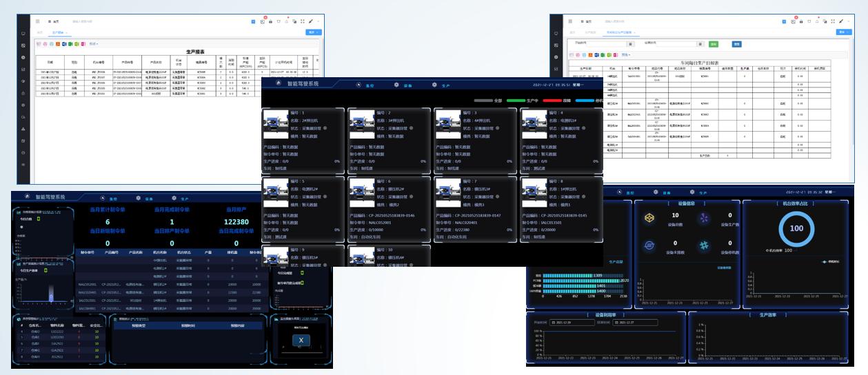Click the blue reset button in daily report
The width and height of the screenshot is (868, 375).
click(x=736, y=43)
